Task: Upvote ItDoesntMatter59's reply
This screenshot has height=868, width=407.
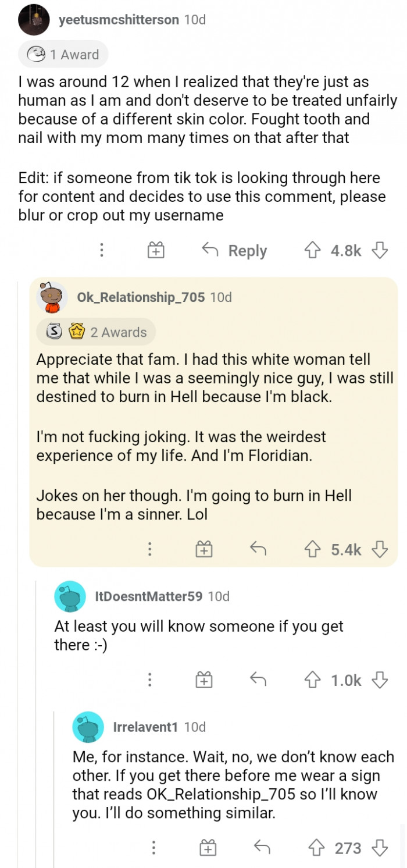Action: click(x=312, y=680)
